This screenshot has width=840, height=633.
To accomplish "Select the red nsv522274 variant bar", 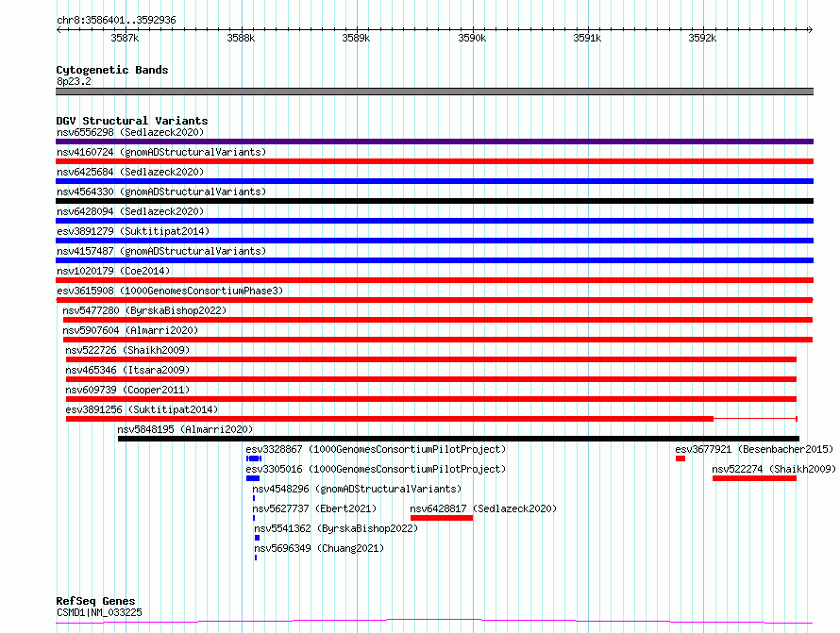I will (754, 478).
